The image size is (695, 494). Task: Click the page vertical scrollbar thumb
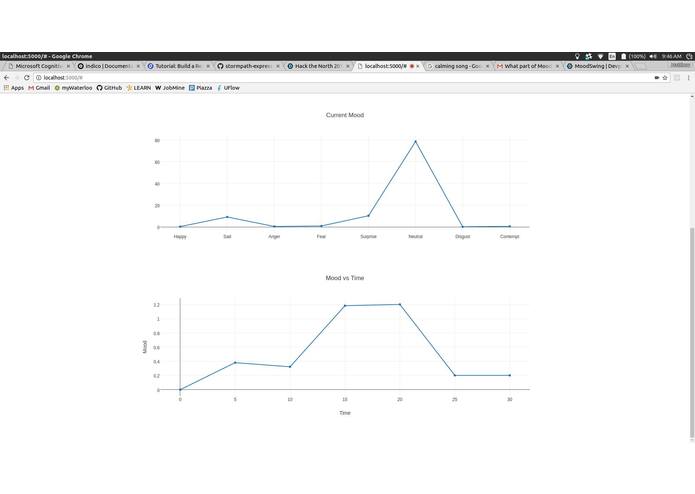(692, 332)
